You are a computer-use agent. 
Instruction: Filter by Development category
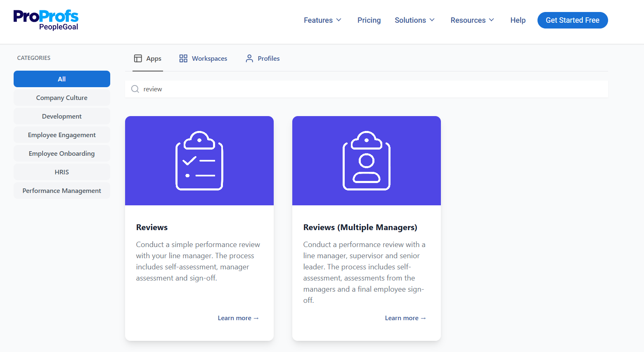(62, 116)
